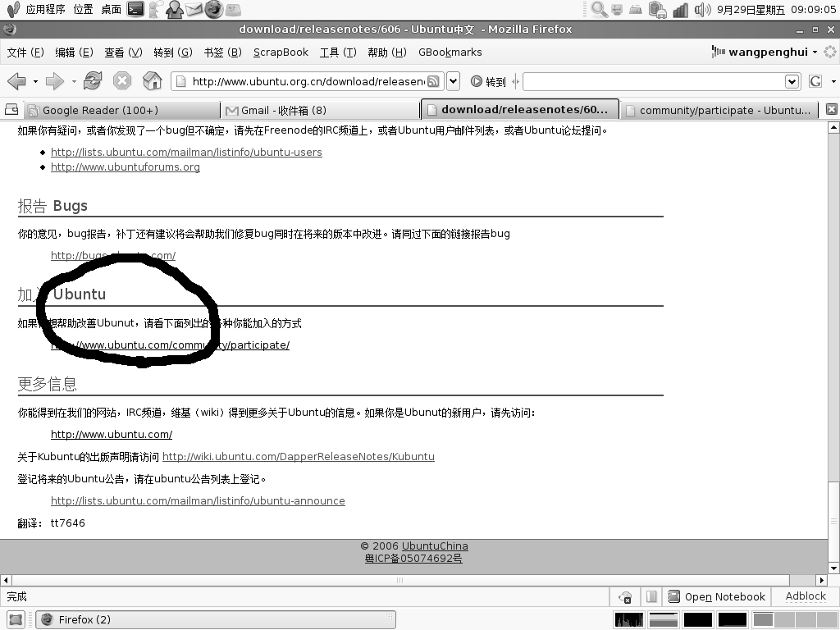This screenshot has width=840, height=630.
Task: Open the ubuntu-users mailing list link
Action: [186, 152]
